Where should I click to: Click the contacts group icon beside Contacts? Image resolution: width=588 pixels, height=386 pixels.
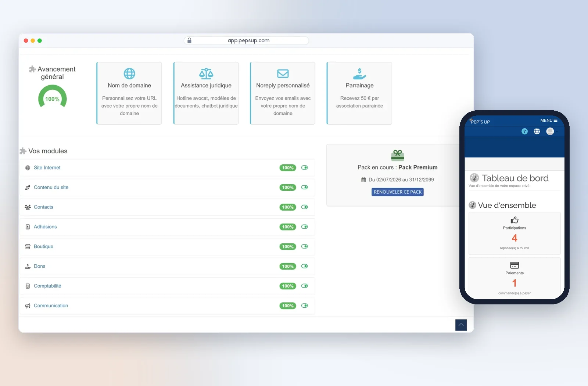tap(28, 207)
